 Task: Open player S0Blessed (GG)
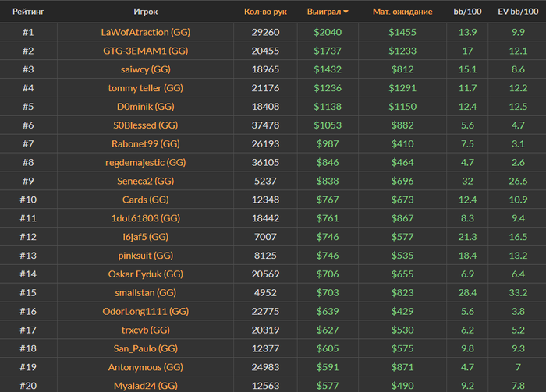pyautogui.click(x=146, y=125)
